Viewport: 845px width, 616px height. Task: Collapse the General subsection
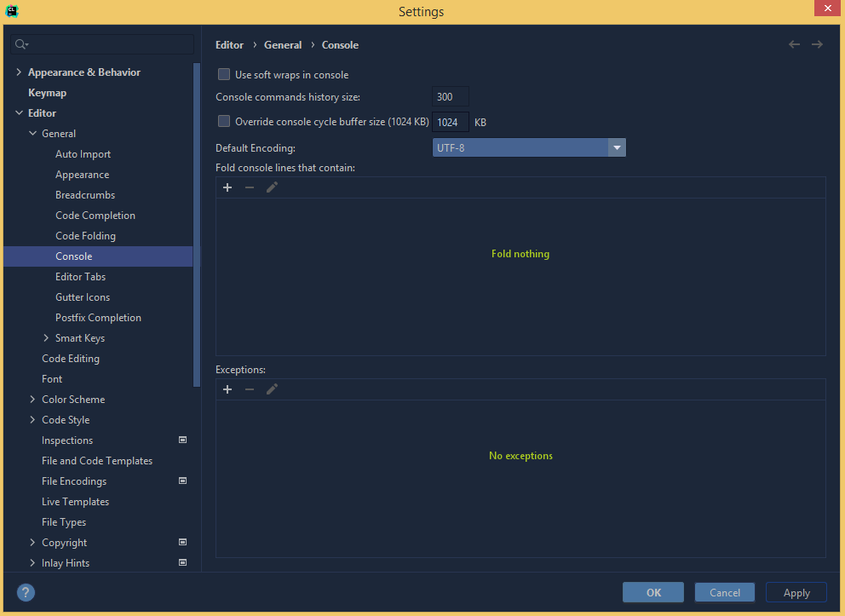click(x=32, y=134)
